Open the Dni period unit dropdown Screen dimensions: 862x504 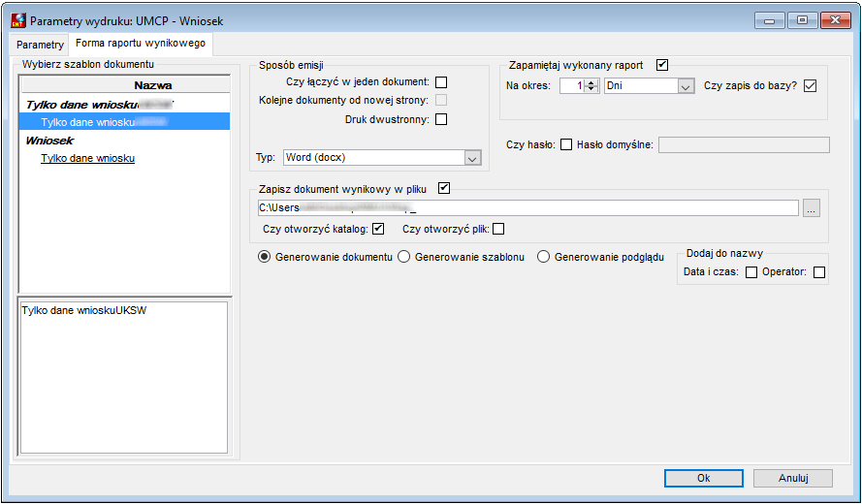[x=685, y=86]
